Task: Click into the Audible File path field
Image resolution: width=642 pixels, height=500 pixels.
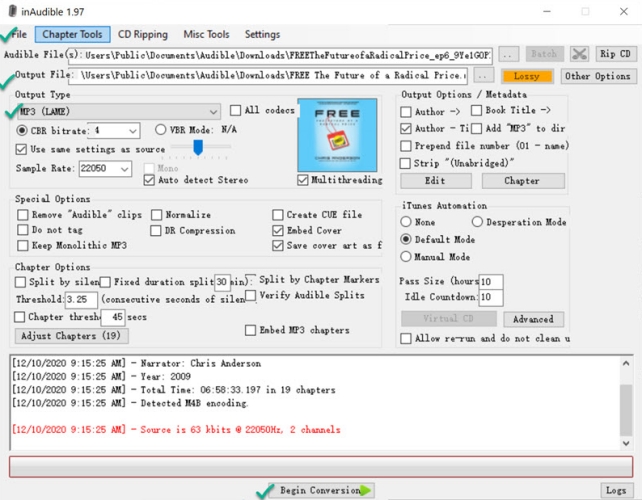Action: [280, 55]
